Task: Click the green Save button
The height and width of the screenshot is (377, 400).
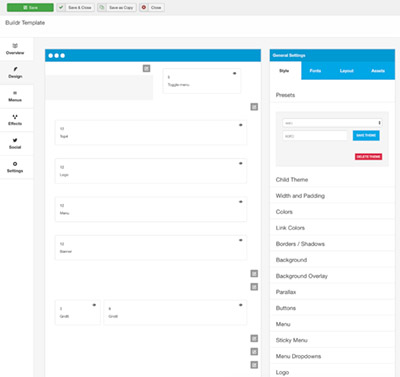Action: coord(30,7)
